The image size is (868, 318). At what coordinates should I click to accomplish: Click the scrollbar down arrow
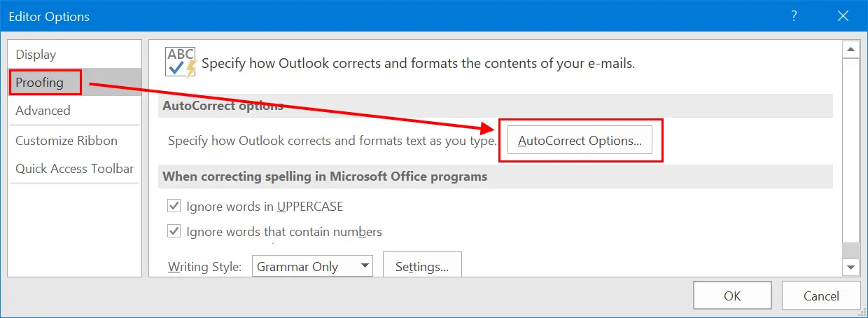point(850,268)
